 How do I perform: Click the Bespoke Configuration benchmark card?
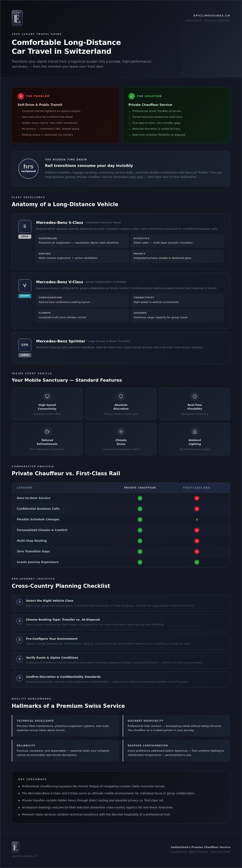(176, 750)
